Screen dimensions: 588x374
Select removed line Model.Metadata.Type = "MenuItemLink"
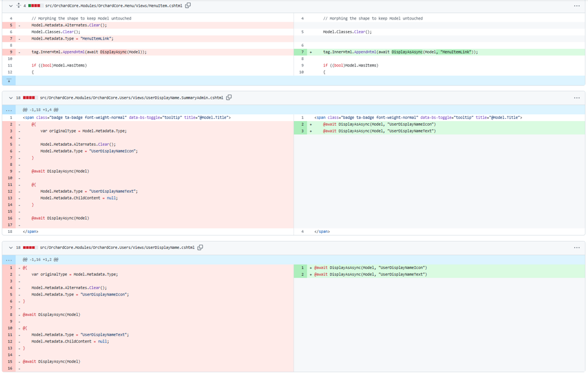(72, 38)
